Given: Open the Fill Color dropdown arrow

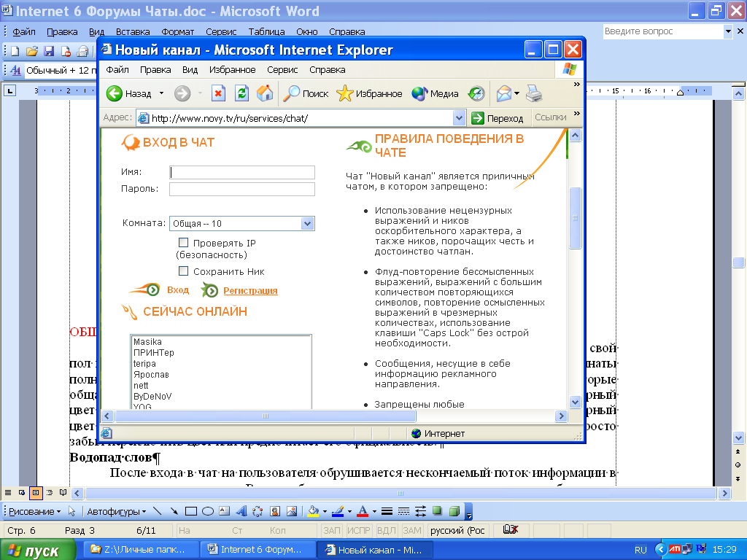Looking at the screenshot, I should tap(325, 511).
